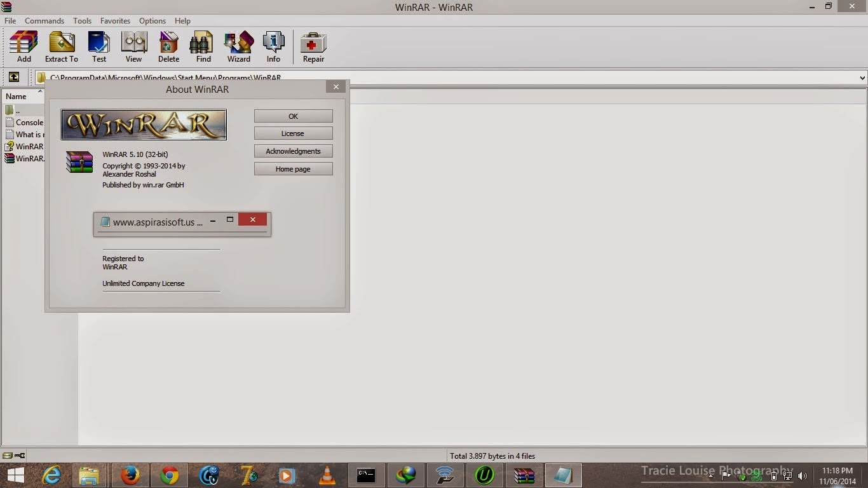The height and width of the screenshot is (488, 868).
Task: Click the Repair archive icon
Action: (313, 47)
